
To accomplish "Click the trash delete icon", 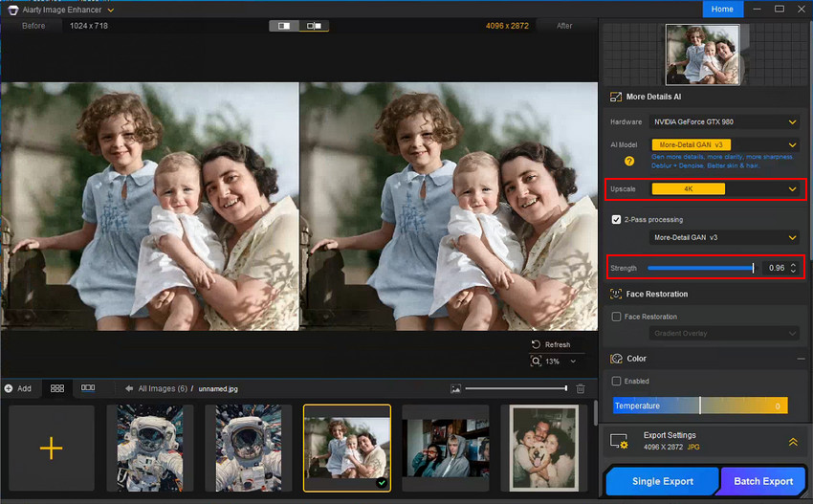I will tap(581, 388).
